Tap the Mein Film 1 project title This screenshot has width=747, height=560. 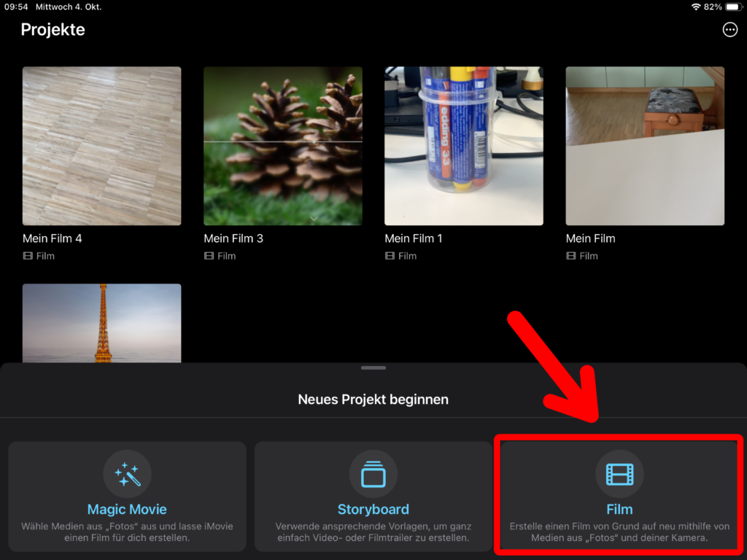coord(414,238)
